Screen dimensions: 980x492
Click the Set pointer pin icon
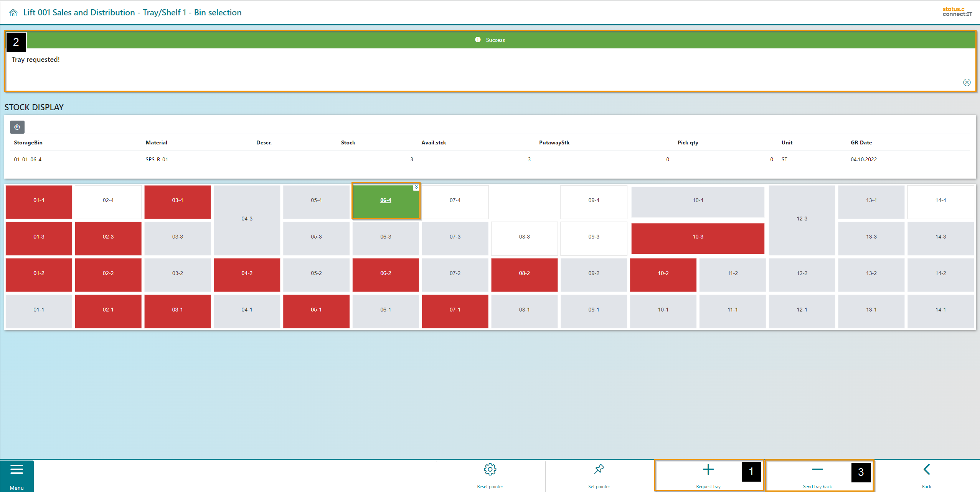[599, 469]
